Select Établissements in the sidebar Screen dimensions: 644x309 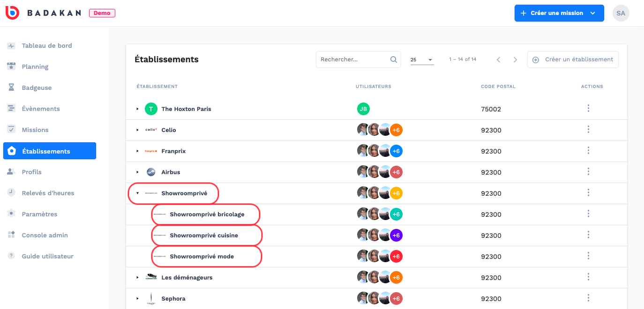point(50,151)
